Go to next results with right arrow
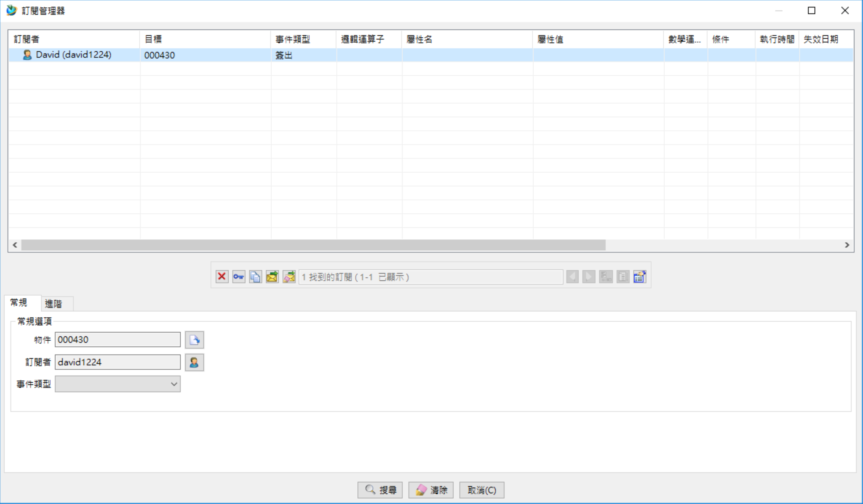This screenshot has width=863, height=504. tap(589, 277)
